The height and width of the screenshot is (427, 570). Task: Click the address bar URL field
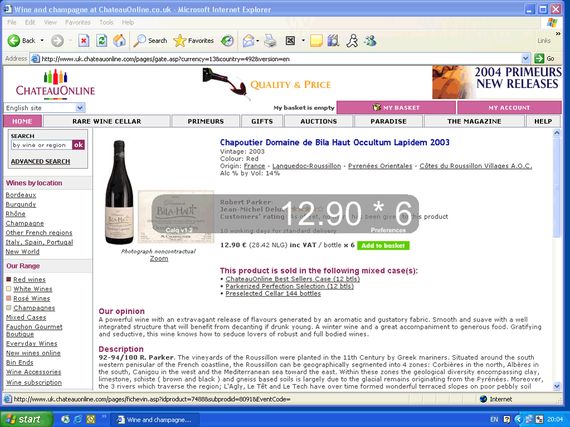pos(280,59)
